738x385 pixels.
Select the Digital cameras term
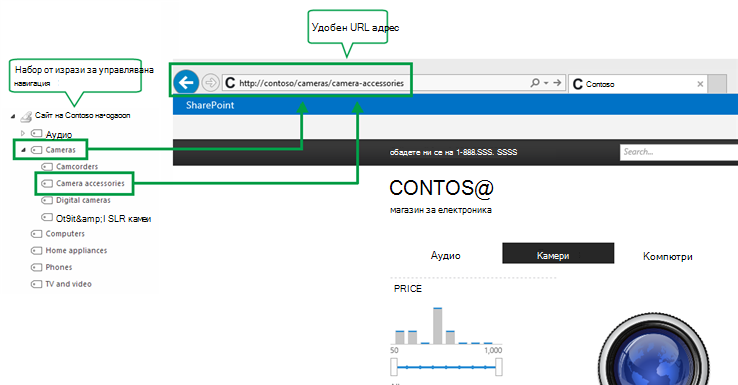pyautogui.click(x=83, y=200)
